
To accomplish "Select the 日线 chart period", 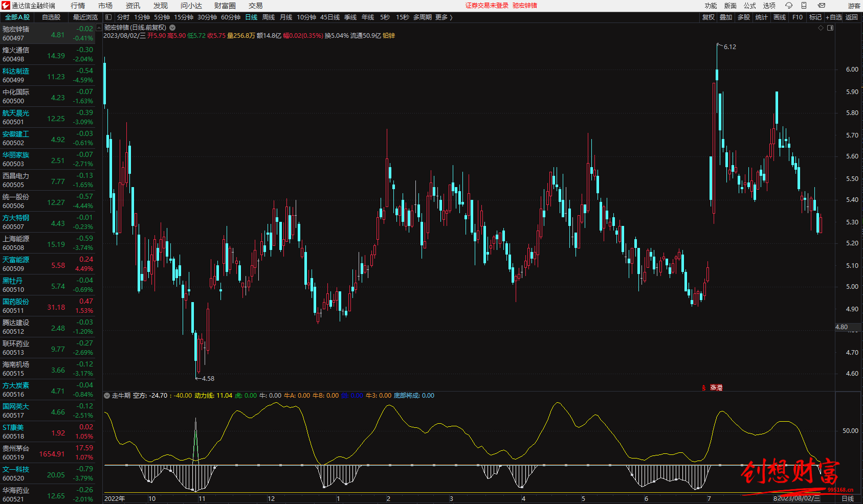I will [x=251, y=17].
